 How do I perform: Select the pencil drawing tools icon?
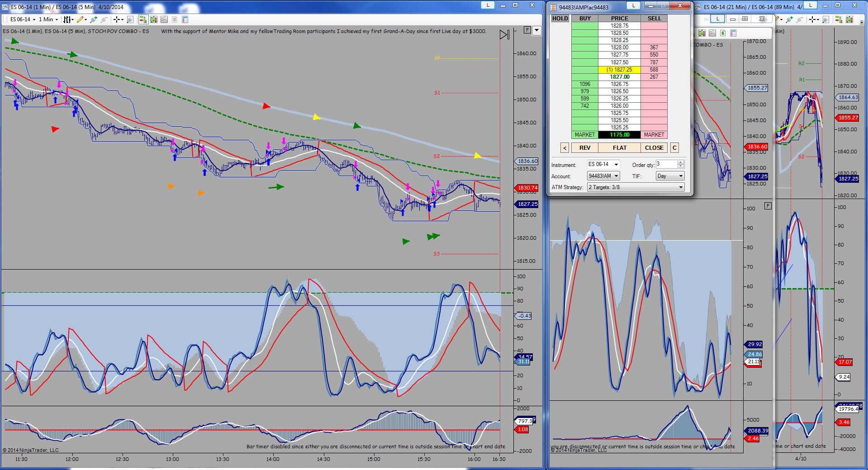coord(82,19)
